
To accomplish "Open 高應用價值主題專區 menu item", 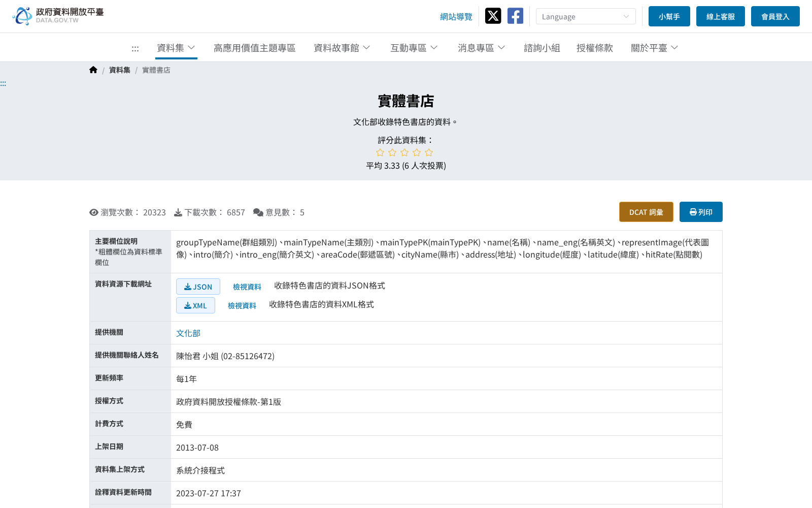I will point(255,48).
